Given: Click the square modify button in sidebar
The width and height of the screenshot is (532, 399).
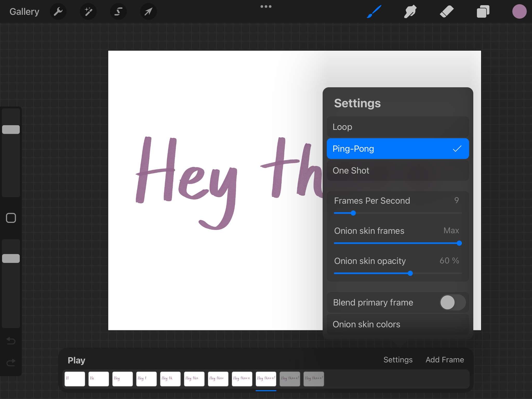Looking at the screenshot, I should [11, 218].
